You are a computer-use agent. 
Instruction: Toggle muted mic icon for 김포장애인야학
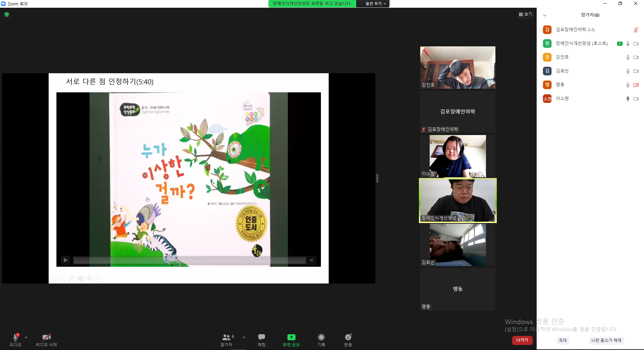pyautogui.click(x=636, y=30)
